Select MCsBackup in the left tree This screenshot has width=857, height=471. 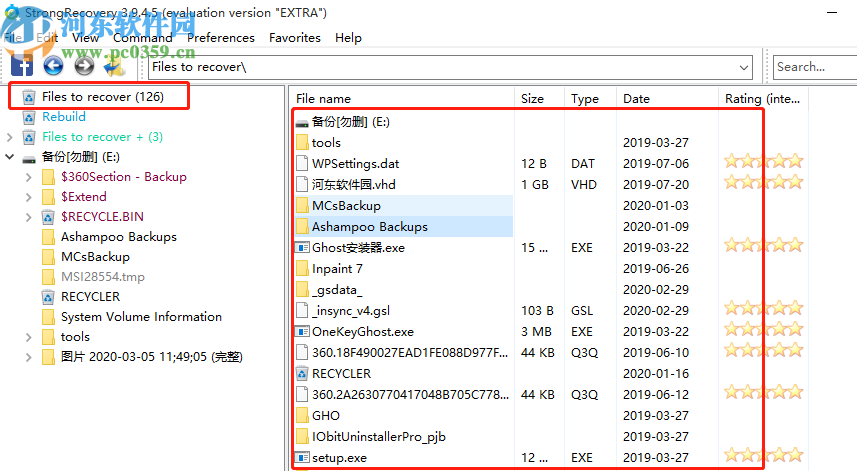95,257
